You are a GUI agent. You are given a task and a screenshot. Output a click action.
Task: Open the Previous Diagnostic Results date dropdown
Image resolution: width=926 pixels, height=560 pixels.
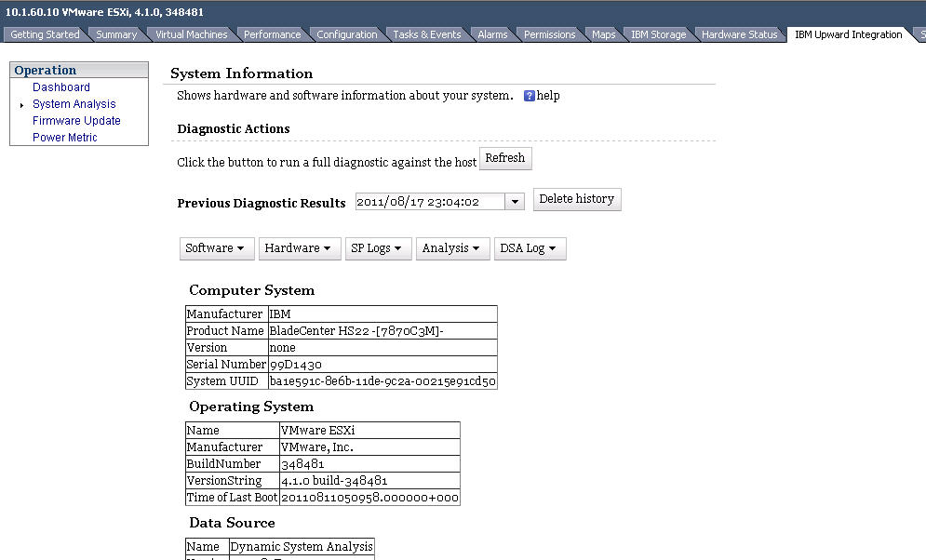(515, 202)
